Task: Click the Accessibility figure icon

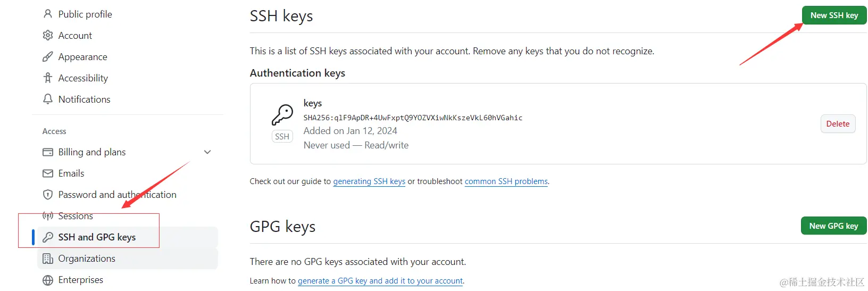Action: [x=48, y=78]
